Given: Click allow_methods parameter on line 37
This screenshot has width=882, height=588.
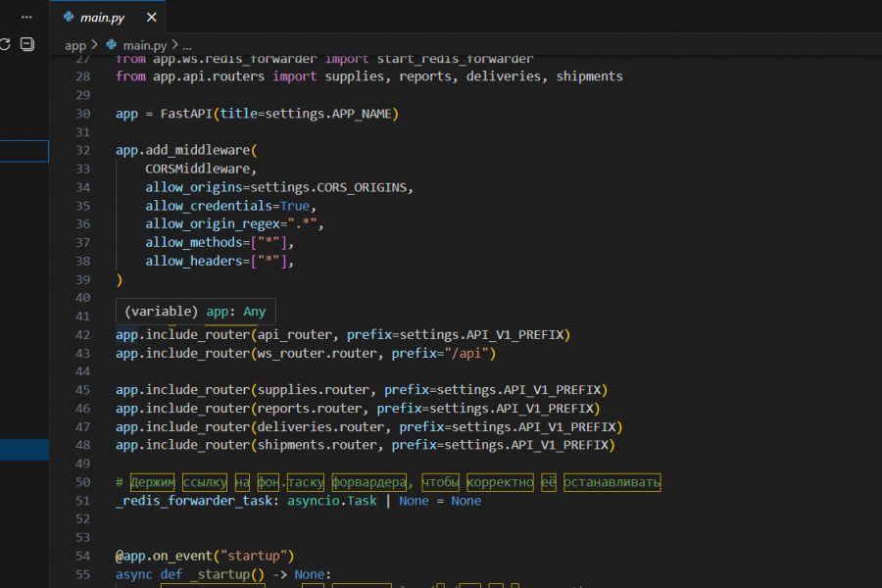Looking at the screenshot, I should pyautogui.click(x=193, y=242).
